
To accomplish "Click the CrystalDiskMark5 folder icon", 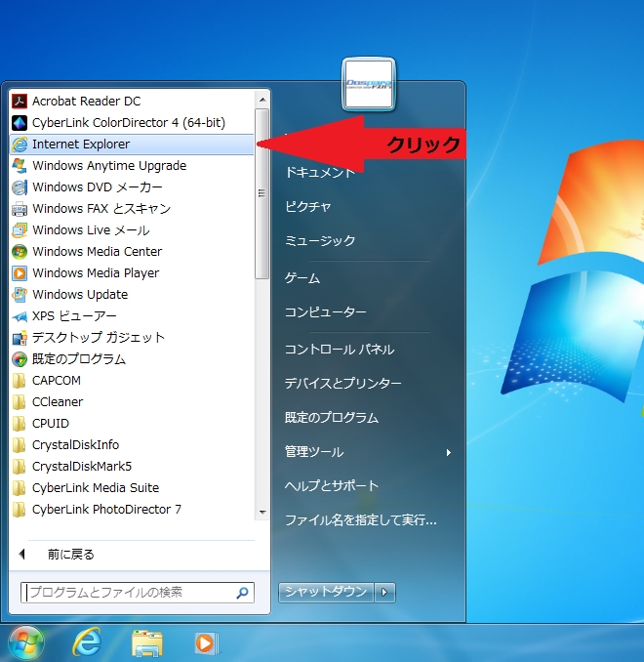I will (x=19, y=467).
